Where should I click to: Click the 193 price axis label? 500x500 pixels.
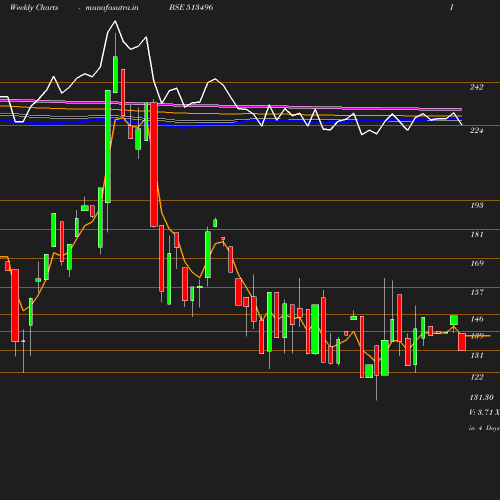(x=477, y=205)
